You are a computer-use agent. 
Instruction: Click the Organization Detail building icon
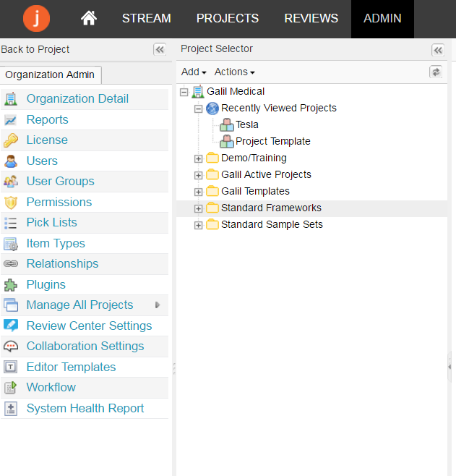pos(11,99)
